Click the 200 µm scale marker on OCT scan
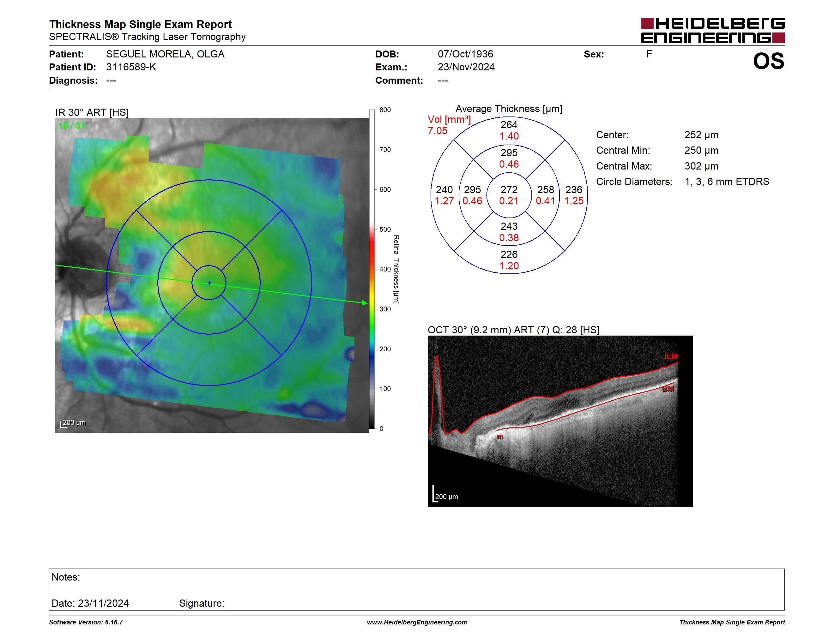This screenshot has height=644, width=834. pos(445,494)
